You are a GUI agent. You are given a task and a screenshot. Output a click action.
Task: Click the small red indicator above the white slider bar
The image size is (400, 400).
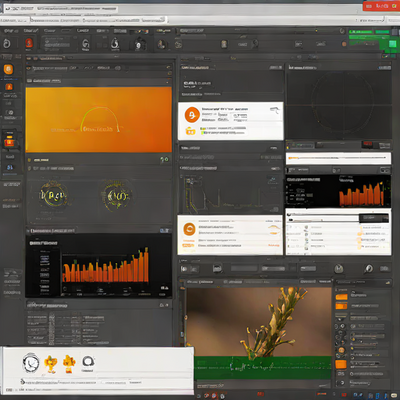[367, 144]
